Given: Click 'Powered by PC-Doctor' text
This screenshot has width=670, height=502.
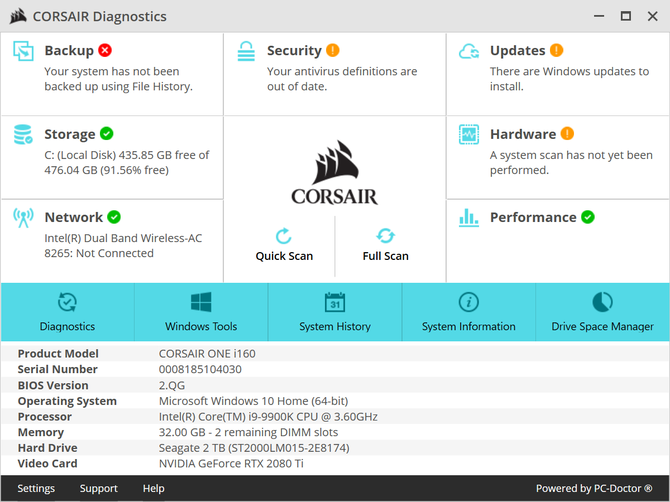Looking at the screenshot, I should point(594,488).
